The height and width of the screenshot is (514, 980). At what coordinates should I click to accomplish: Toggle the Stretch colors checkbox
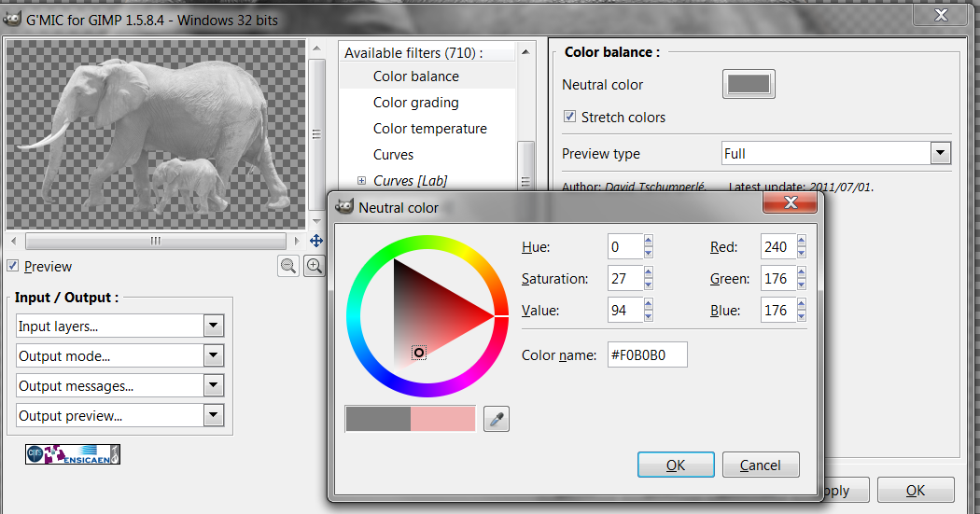[569, 117]
